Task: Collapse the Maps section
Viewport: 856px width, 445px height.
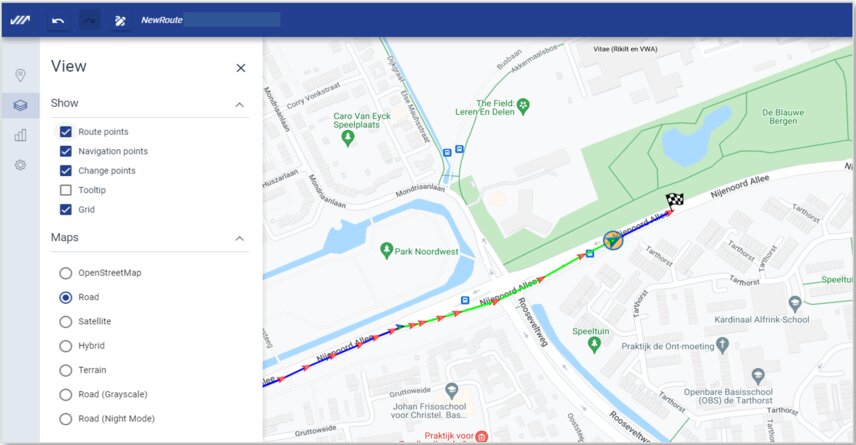Action: click(240, 239)
